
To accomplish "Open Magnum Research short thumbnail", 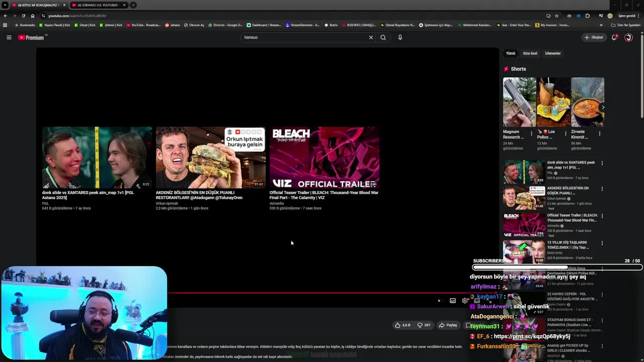I will point(519,102).
